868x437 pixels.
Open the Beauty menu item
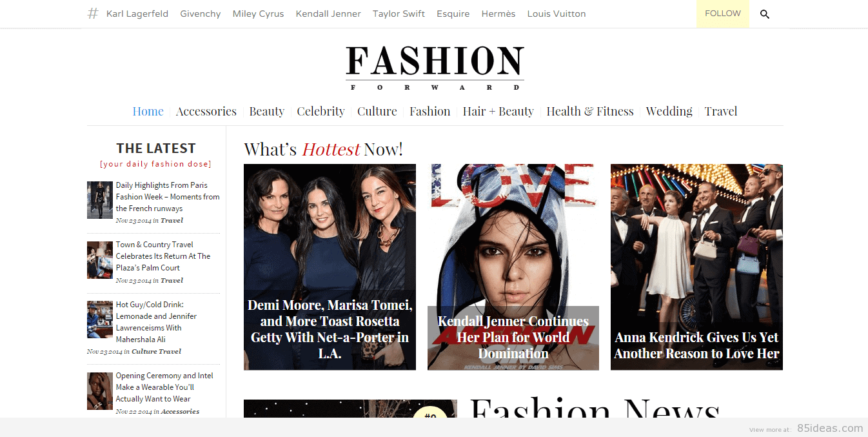click(x=267, y=111)
